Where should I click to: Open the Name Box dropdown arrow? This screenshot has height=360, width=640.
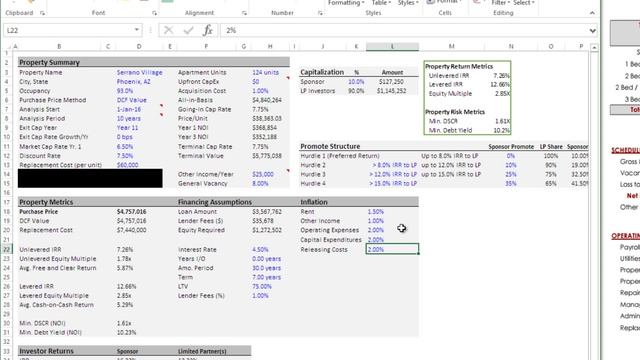(x=137, y=30)
